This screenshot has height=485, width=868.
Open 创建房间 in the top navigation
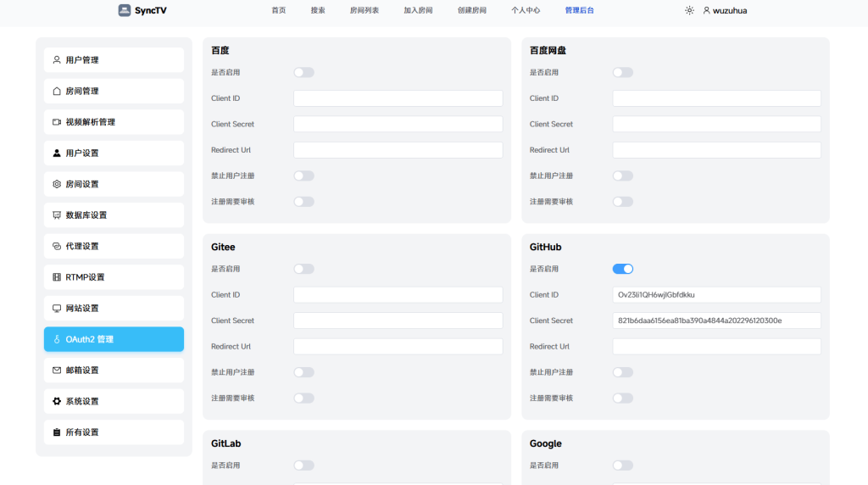(471, 10)
